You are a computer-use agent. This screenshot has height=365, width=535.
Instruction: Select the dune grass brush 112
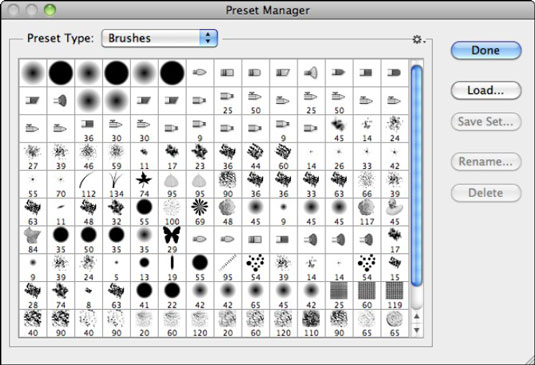(x=88, y=184)
